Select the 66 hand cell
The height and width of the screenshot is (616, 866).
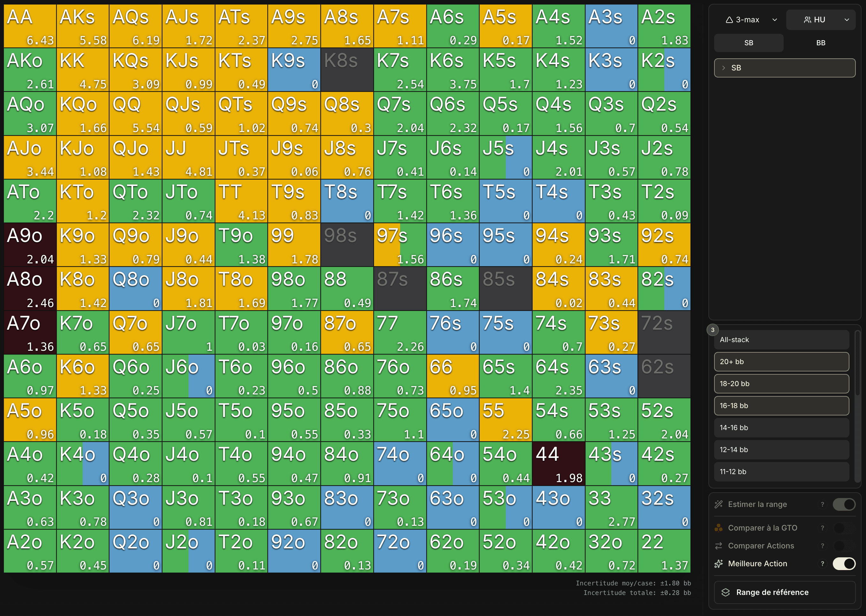pos(453,376)
